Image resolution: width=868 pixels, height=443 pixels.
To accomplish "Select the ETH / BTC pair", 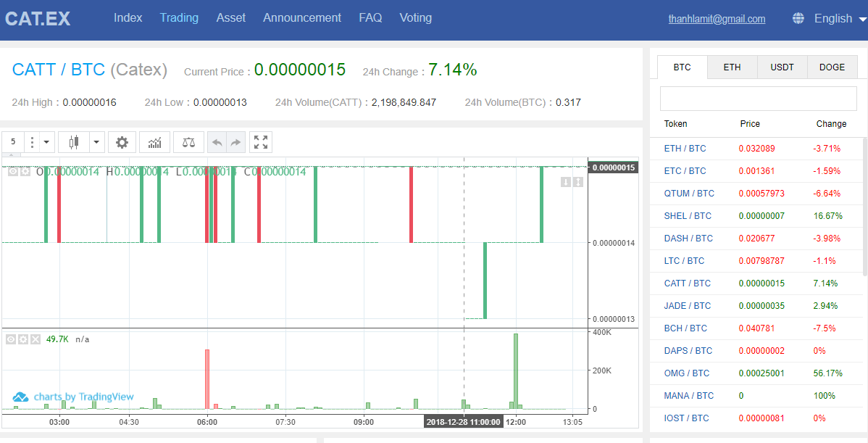I will 685,149.
